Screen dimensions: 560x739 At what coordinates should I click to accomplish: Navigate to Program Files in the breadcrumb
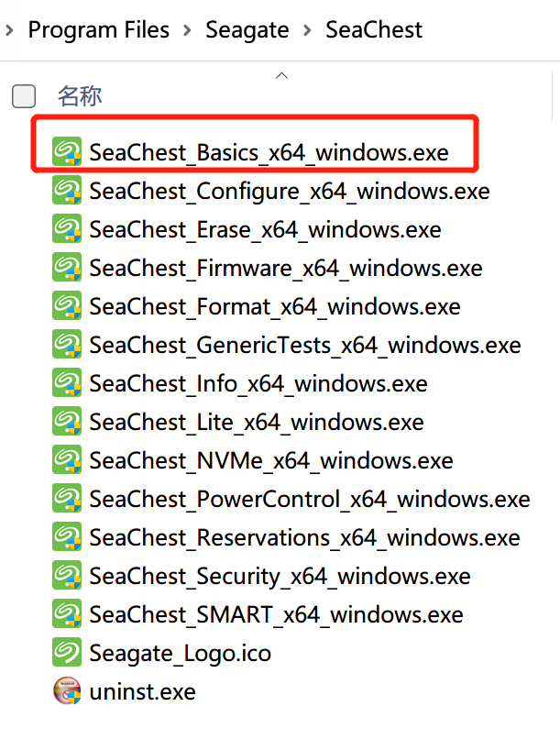[98, 30]
